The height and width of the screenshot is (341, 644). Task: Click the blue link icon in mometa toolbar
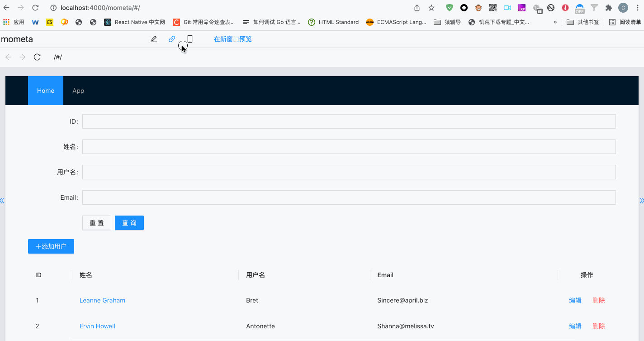172,39
